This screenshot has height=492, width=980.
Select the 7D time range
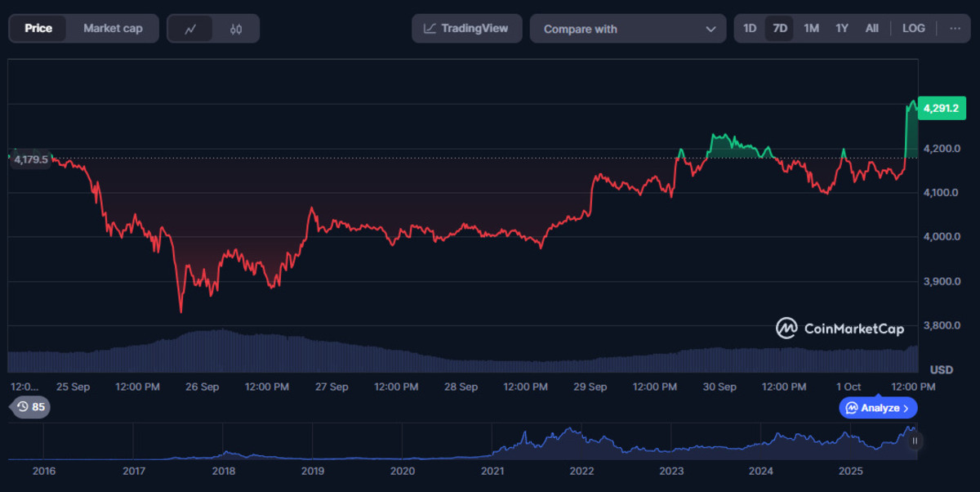(780, 29)
